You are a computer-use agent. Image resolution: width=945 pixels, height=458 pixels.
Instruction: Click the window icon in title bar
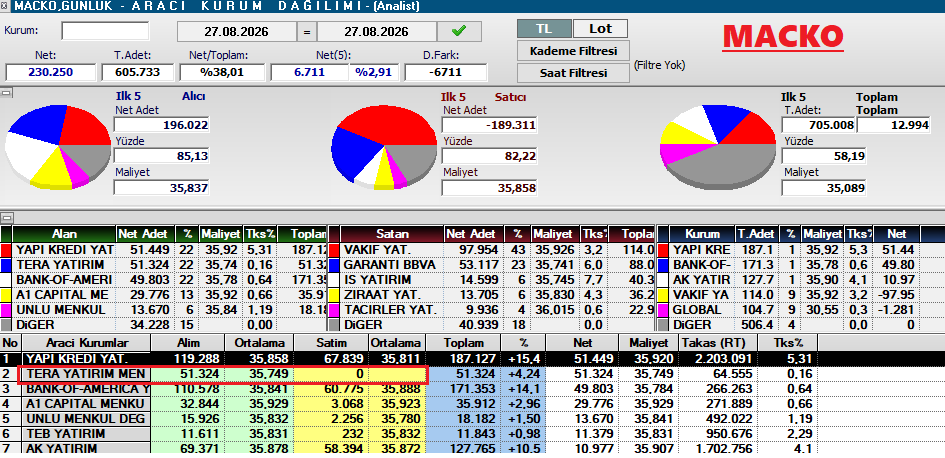[4, 6]
